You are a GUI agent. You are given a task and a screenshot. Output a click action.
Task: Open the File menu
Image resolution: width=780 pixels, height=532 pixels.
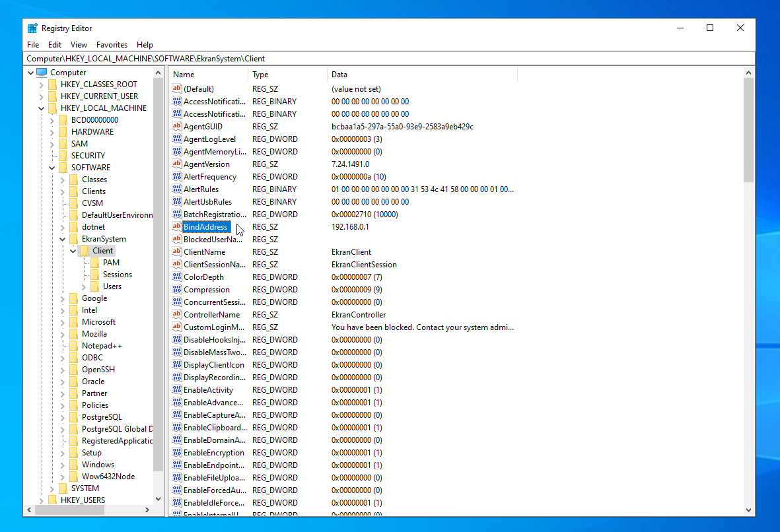click(33, 45)
